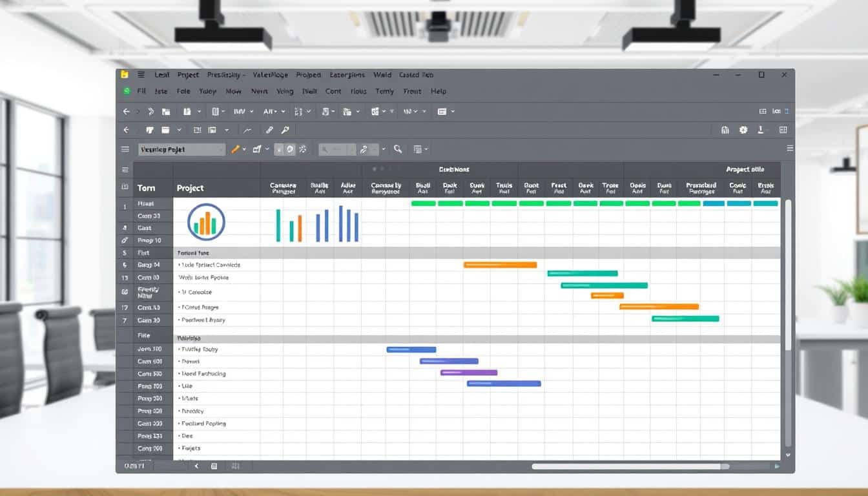868x496 pixels.
Task: Click the Trails column header
Action: pyautogui.click(x=504, y=188)
